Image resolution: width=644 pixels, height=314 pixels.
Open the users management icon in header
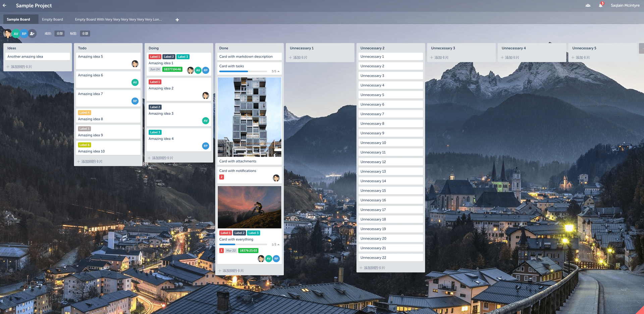(588, 5)
